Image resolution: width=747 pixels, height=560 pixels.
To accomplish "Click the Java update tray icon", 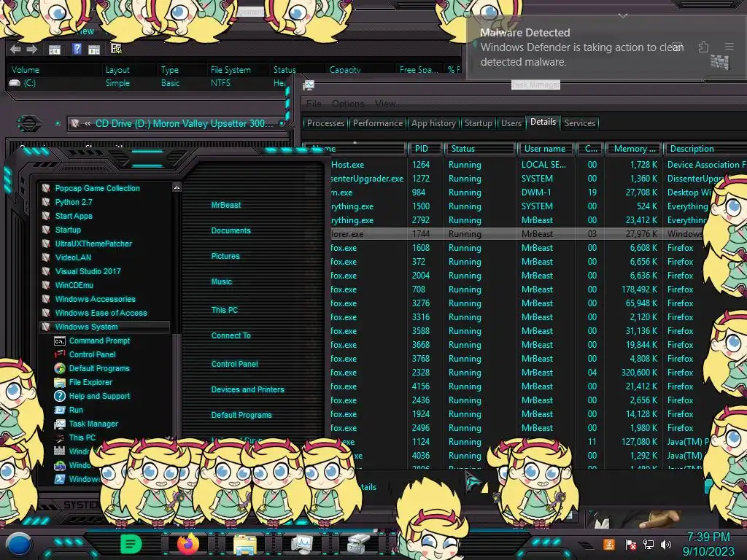I will click(609, 544).
